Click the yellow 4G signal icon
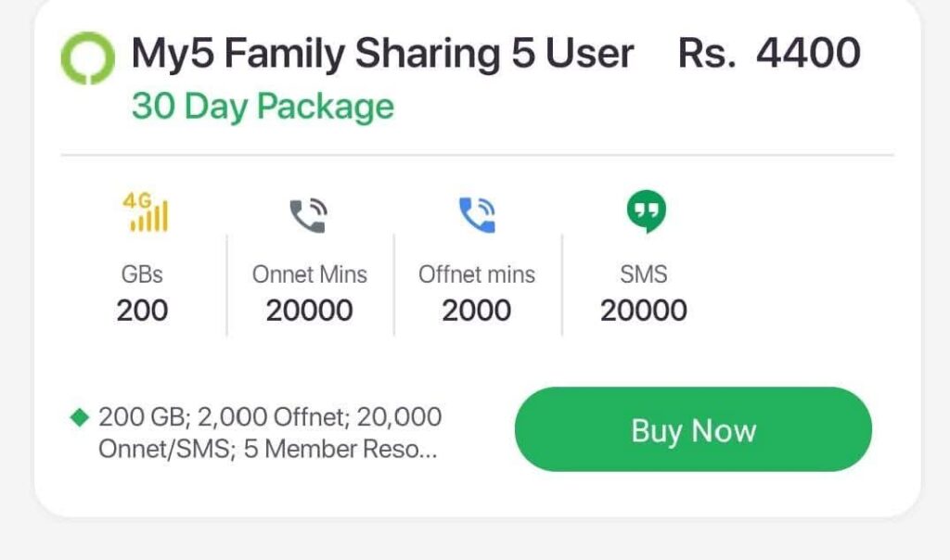950x560 pixels. coord(145,212)
